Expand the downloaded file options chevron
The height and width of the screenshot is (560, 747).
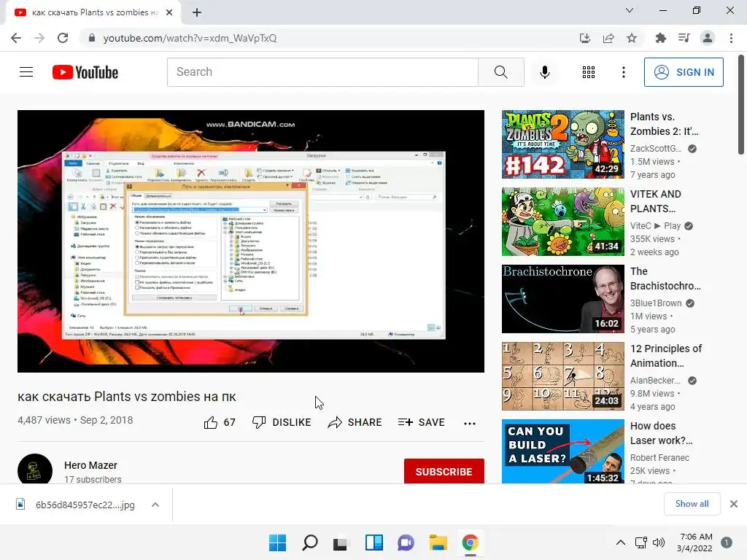(x=155, y=505)
